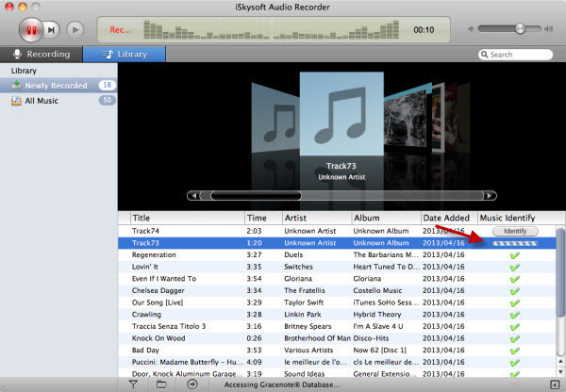This screenshot has width=566, height=392.
Task: Select Newly Recorded in sidebar
Action: 58,86
